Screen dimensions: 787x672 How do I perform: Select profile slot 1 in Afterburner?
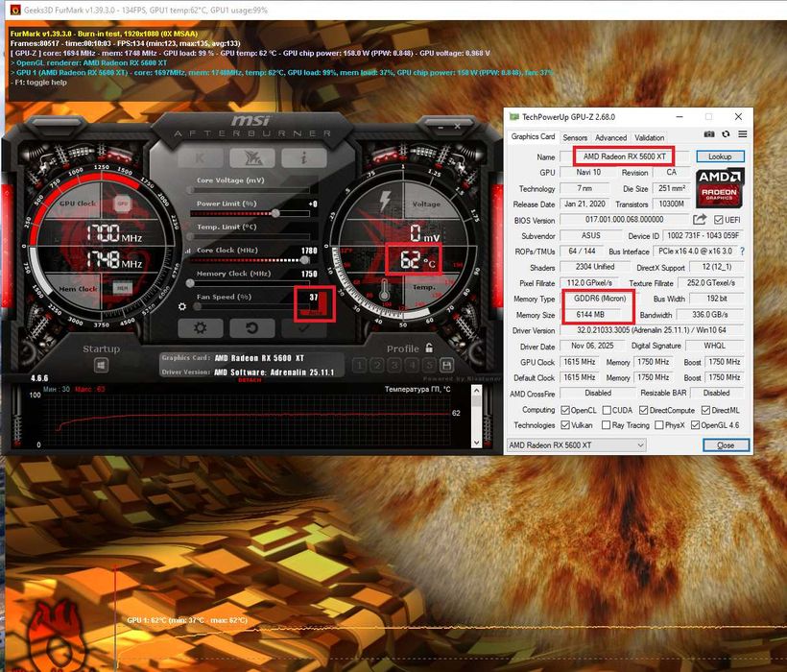tap(360, 365)
